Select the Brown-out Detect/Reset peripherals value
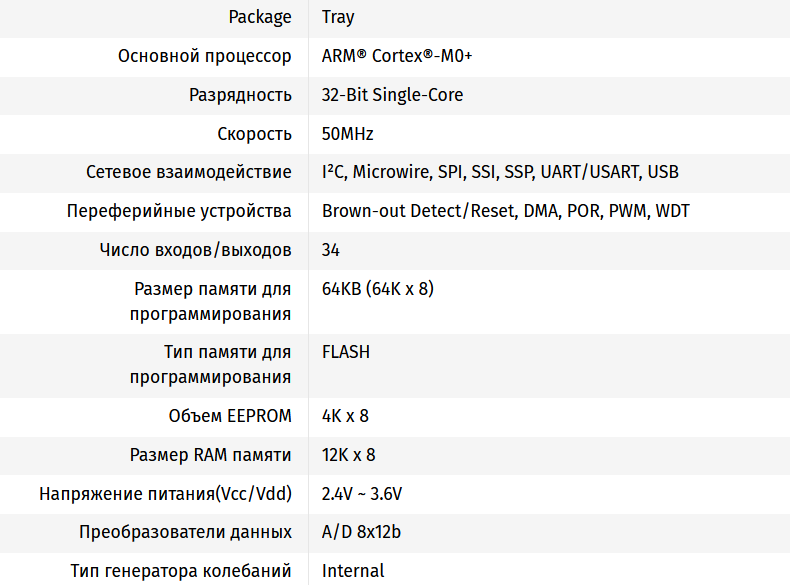Screen dimensions: 790x585 tap(505, 211)
